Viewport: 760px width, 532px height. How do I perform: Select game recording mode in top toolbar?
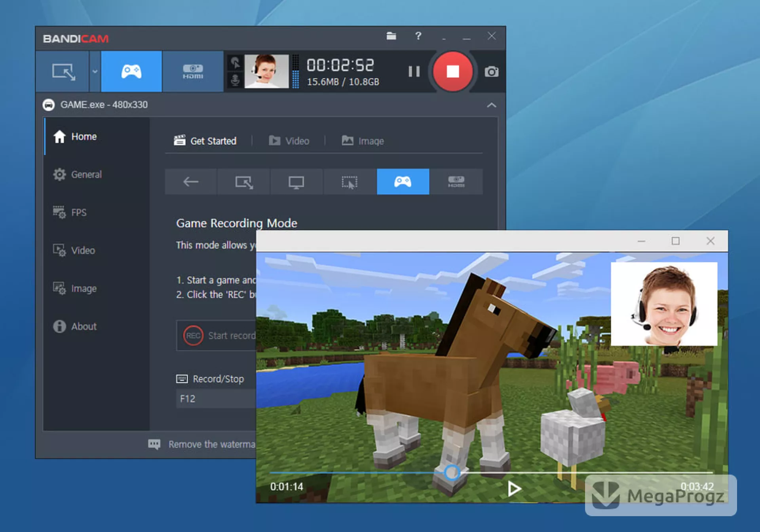[131, 72]
